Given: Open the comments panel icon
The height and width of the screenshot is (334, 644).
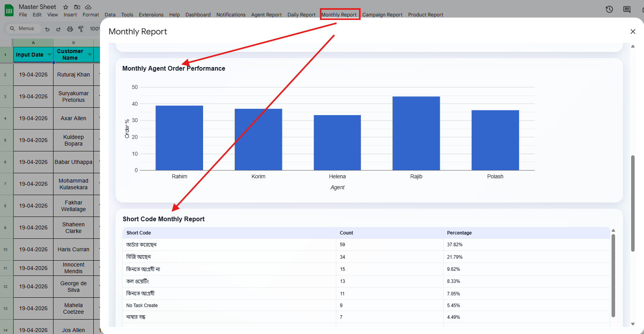Looking at the screenshot, I should 627,9.
